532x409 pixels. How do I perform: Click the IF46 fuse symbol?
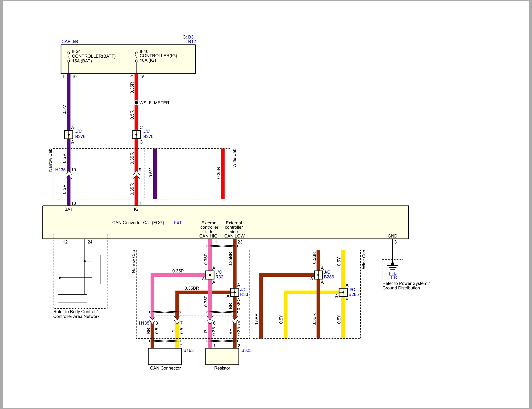pos(136,57)
